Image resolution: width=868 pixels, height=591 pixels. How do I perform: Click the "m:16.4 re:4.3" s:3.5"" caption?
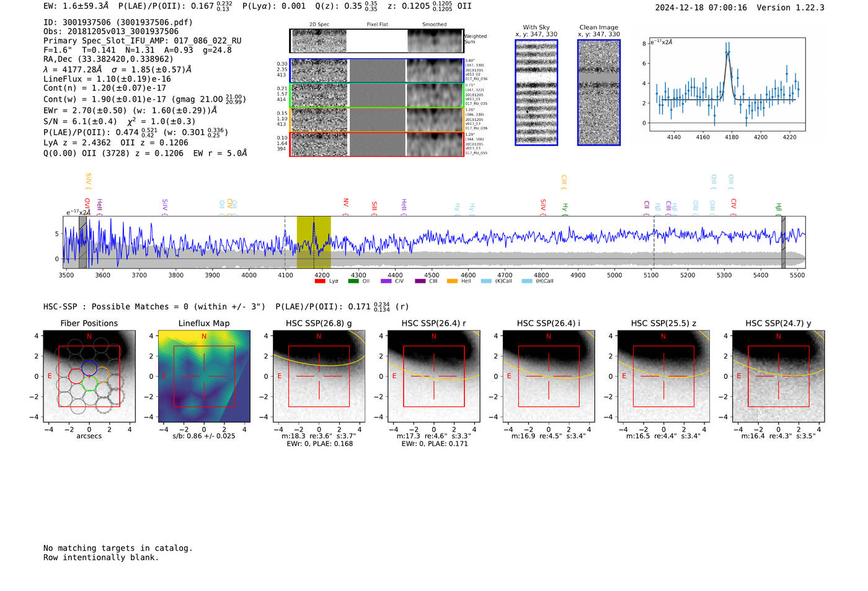[x=778, y=436]
